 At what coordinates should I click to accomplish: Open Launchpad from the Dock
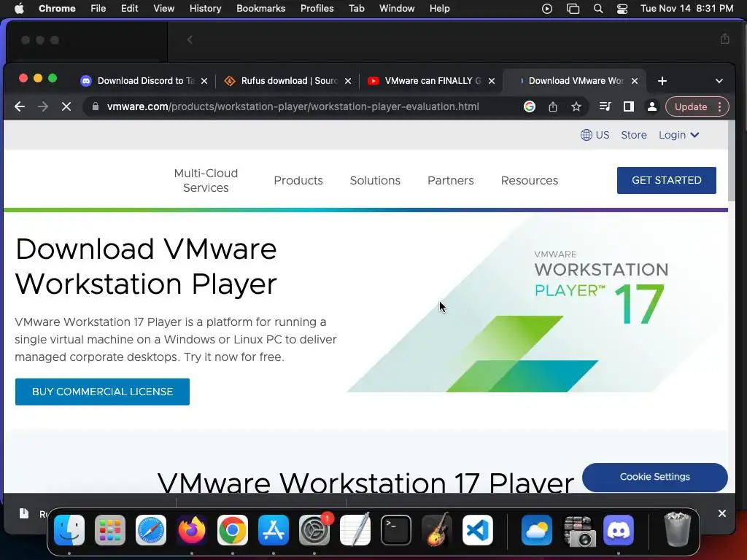110,530
